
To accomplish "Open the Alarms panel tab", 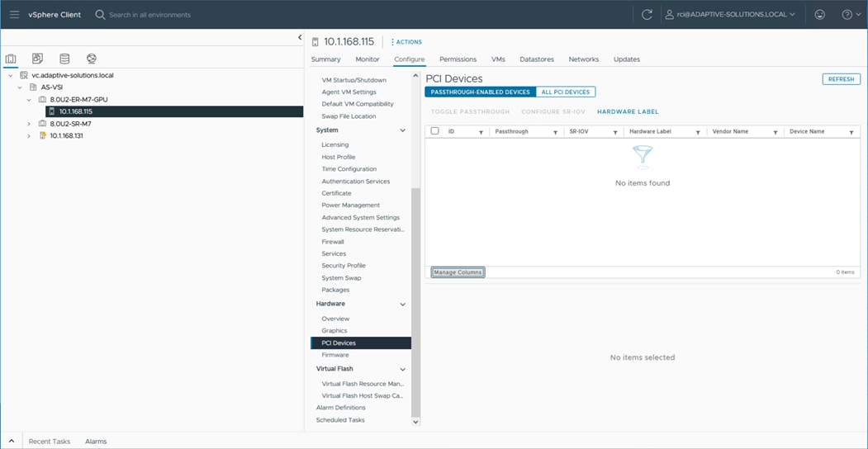I will pyautogui.click(x=96, y=442).
